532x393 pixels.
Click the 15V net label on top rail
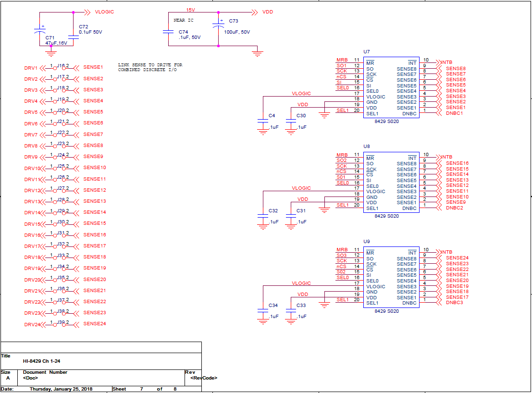pos(191,10)
